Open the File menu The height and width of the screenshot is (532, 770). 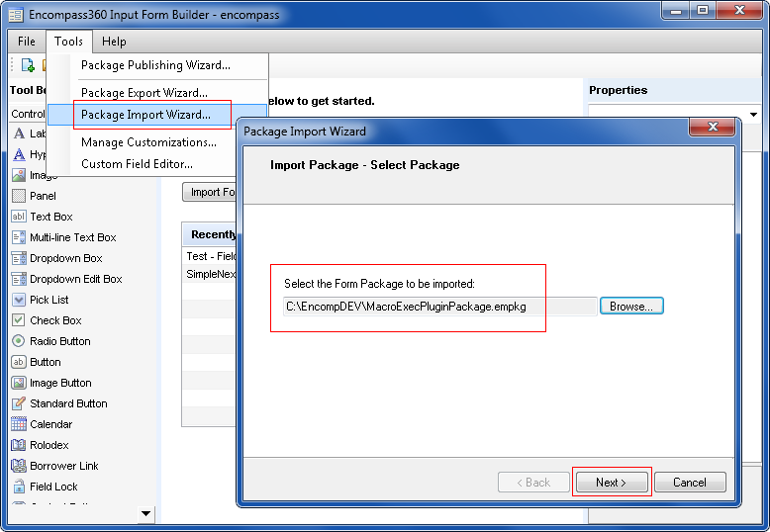click(27, 42)
